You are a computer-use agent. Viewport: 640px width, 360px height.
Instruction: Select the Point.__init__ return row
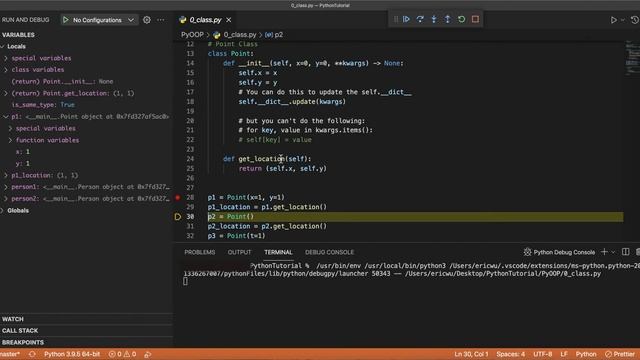[x=87, y=82]
